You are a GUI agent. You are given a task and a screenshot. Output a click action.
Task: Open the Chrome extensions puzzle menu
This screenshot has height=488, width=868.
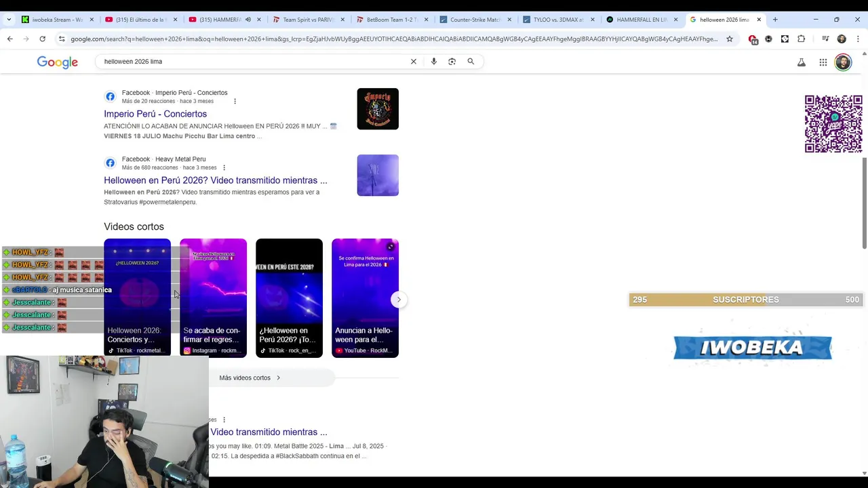pos(802,39)
